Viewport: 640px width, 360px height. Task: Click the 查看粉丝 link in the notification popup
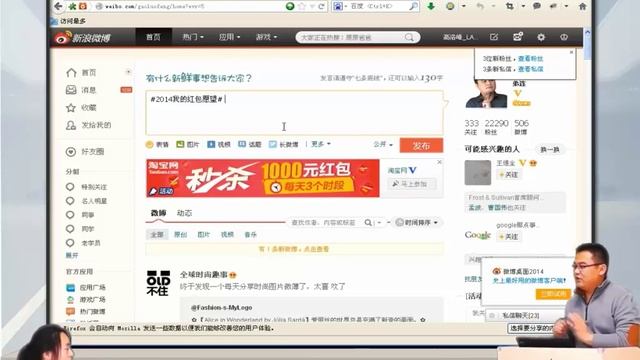(x=531, y=59)
